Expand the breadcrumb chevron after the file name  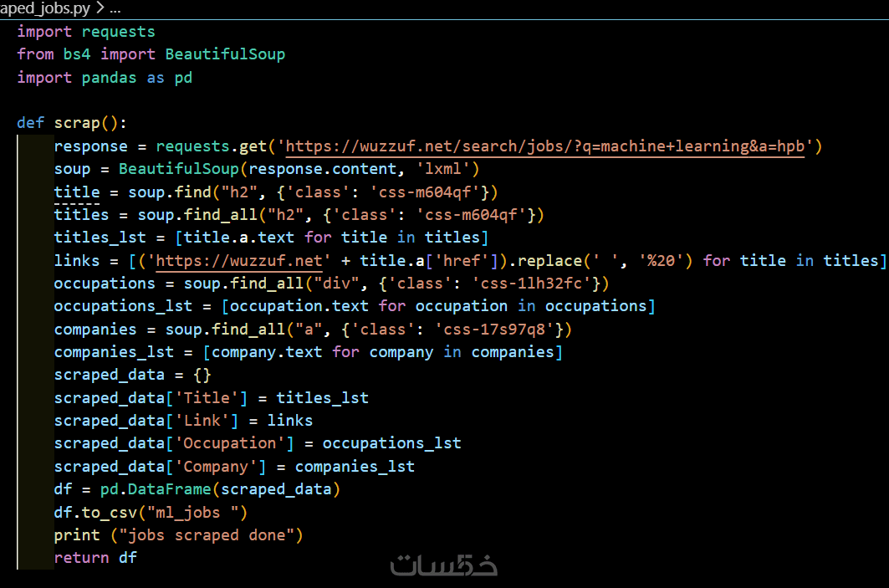pyautogui.click(x=100, y=8)
